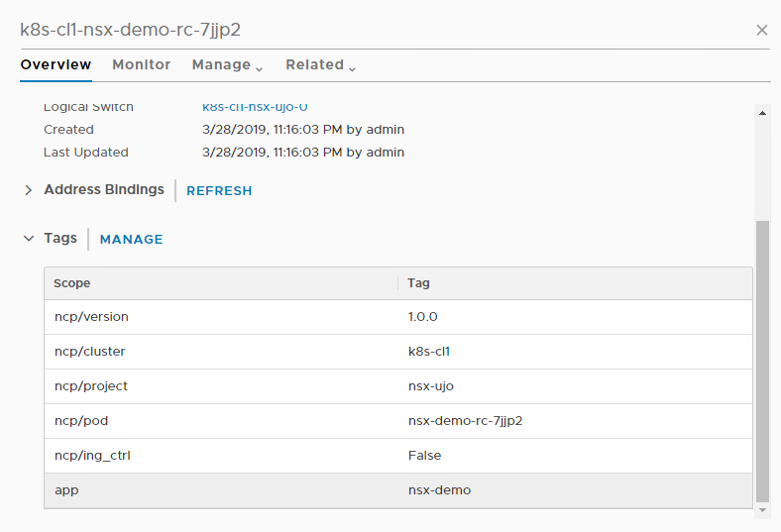
Task: Open the Related dropdown menu
Action: tap(320, 64)
